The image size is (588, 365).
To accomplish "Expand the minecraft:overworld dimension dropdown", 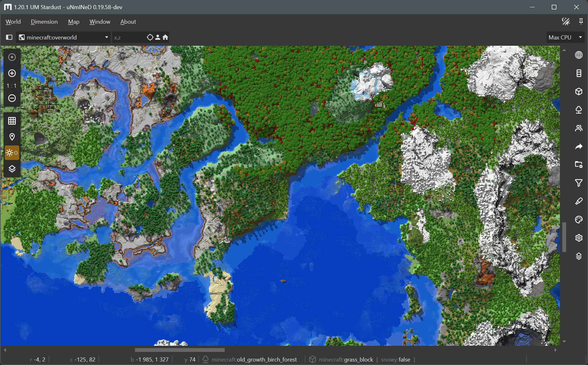I will pyautogui.click(x=63, y=37).
